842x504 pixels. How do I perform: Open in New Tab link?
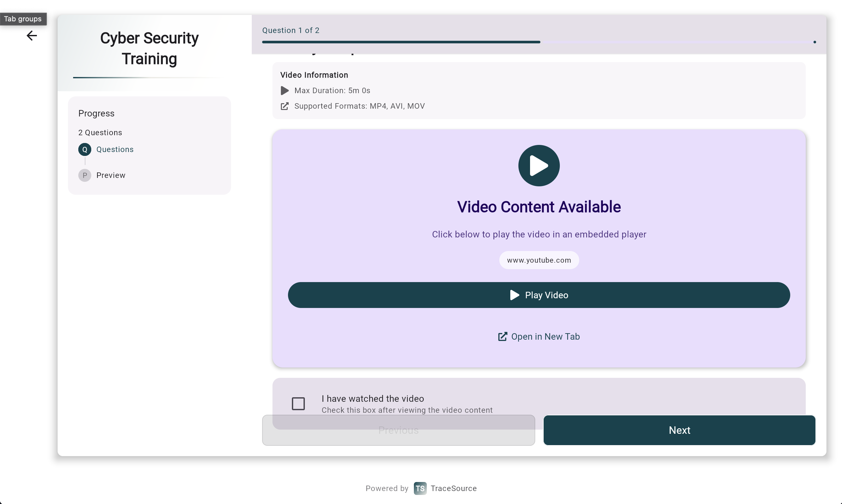[x=545, y=336]
